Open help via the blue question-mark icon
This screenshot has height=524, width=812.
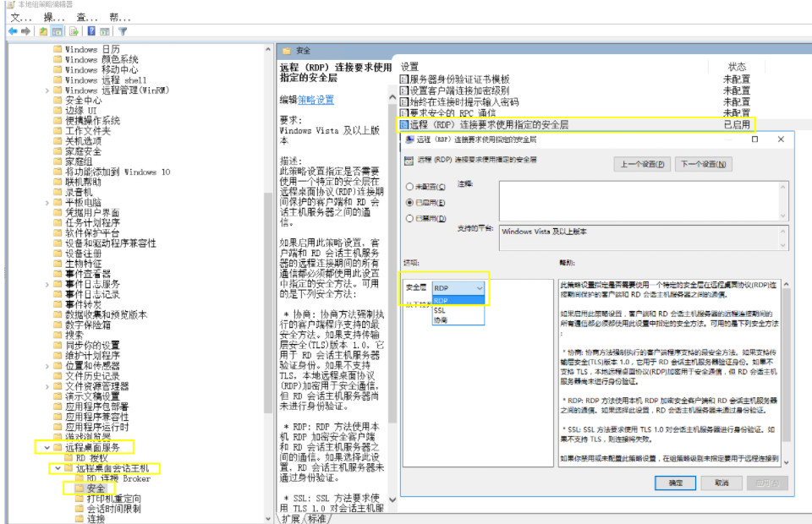pyautogui.click(x=91, y=31)
